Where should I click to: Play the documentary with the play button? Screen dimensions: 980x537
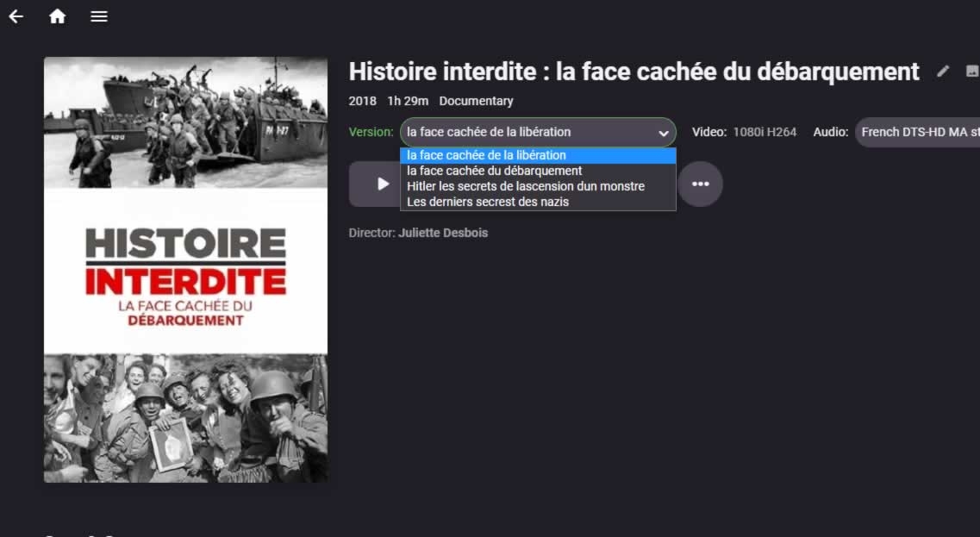375,184
